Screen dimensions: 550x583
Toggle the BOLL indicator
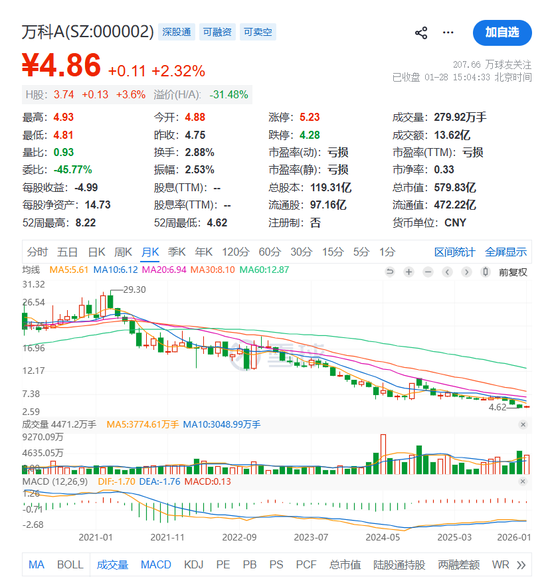point(70,564)
